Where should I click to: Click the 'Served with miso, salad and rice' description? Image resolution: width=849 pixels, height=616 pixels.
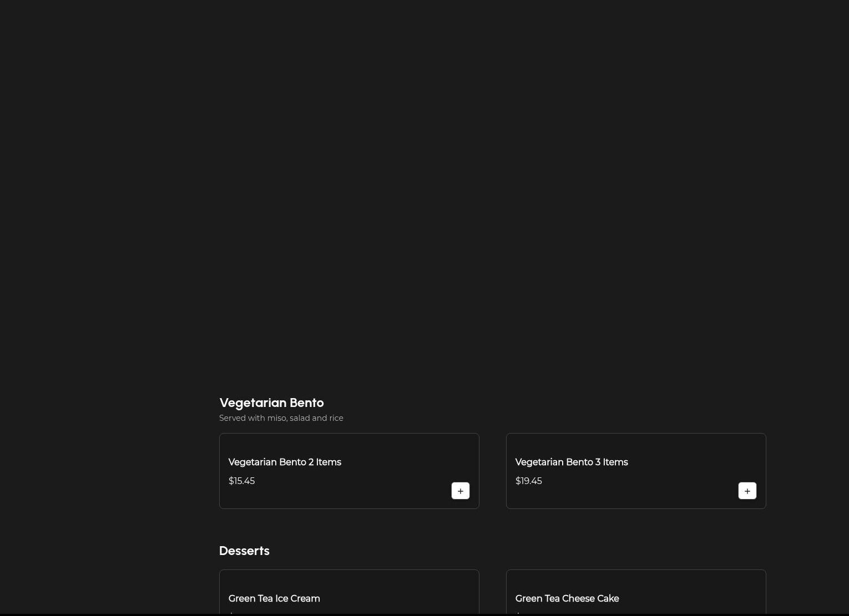281,418
